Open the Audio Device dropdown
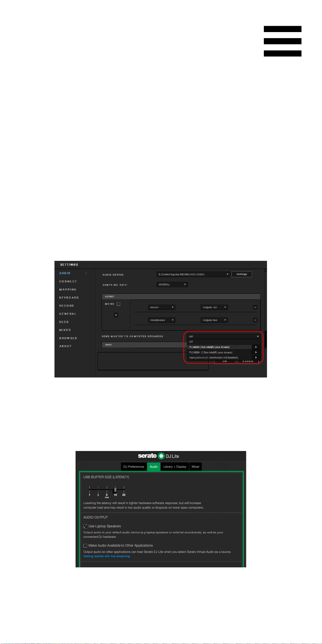 [193, 274]
